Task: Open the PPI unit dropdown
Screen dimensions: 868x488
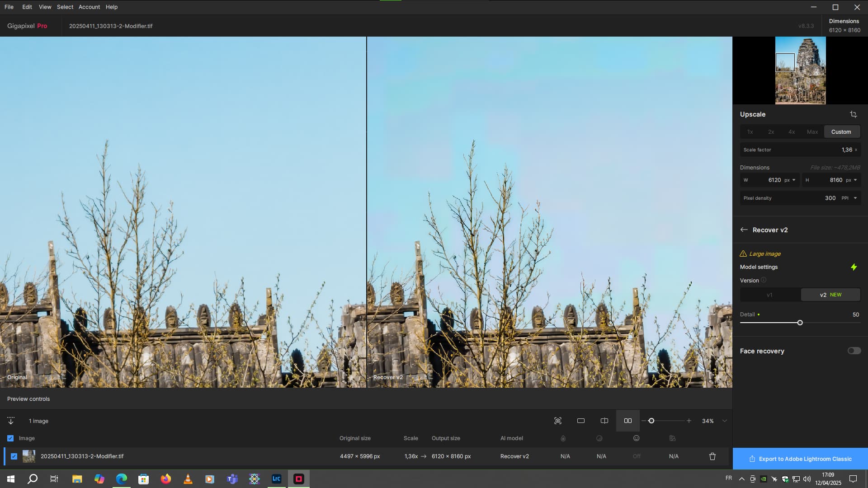Action: 849,198
